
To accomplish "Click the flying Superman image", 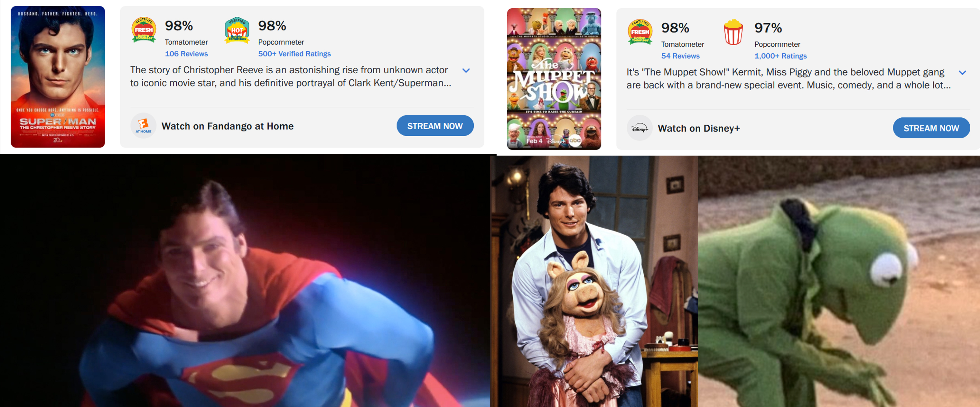I will tap(245, 281).
